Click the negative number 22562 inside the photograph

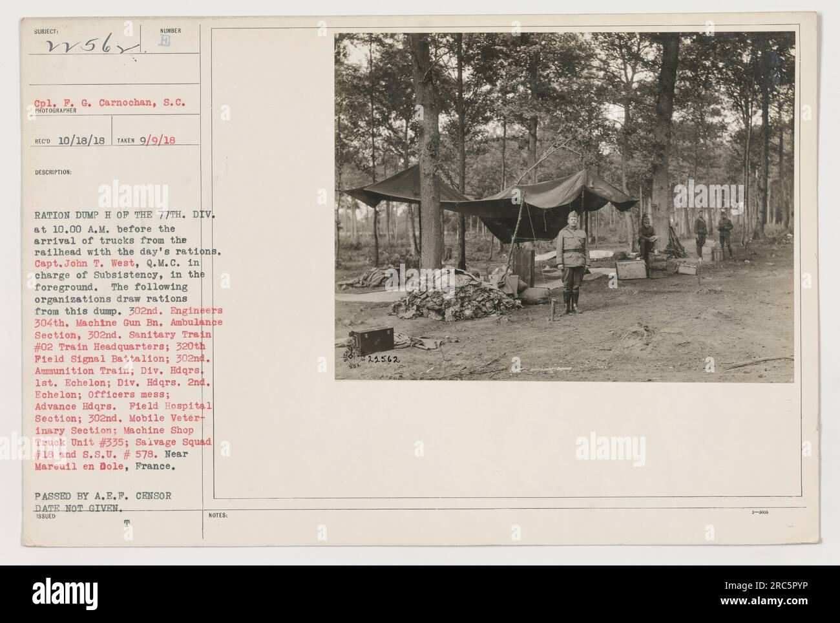384,360
